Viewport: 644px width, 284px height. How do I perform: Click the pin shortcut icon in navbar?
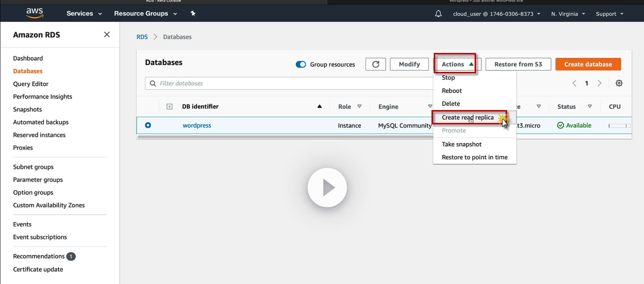[193, 14]
